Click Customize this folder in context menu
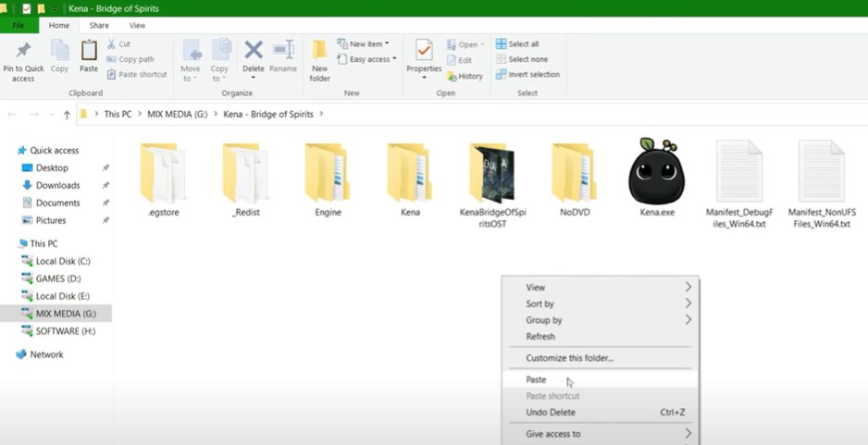 pos(601,358)
